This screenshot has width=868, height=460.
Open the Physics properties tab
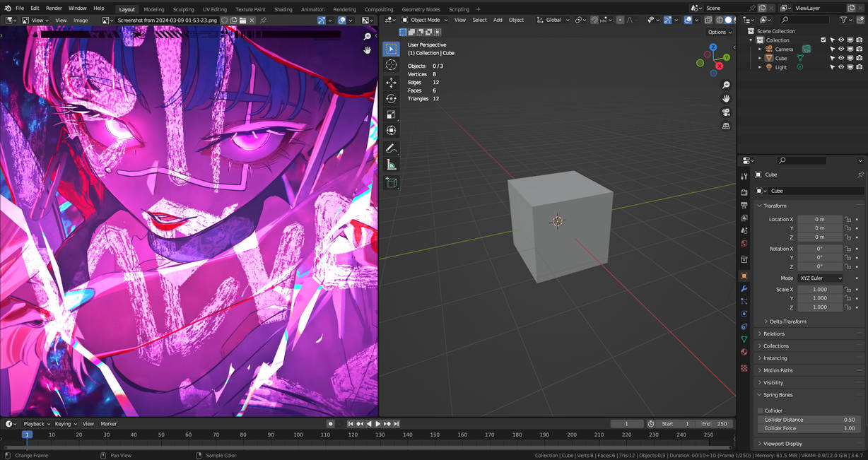(x=744, y=314)
